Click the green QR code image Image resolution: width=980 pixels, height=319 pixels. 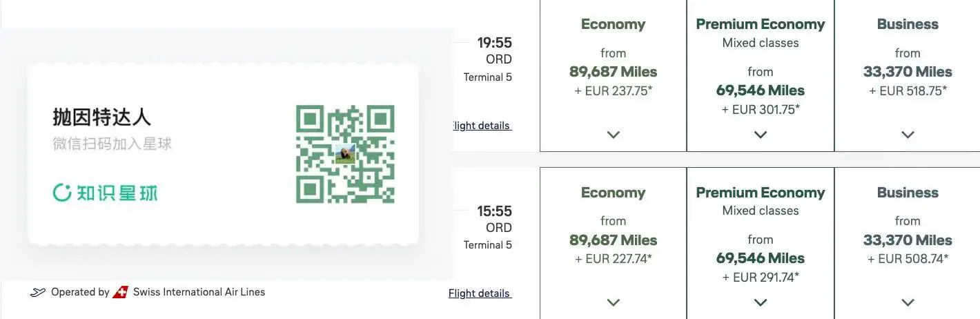[345, 154]
